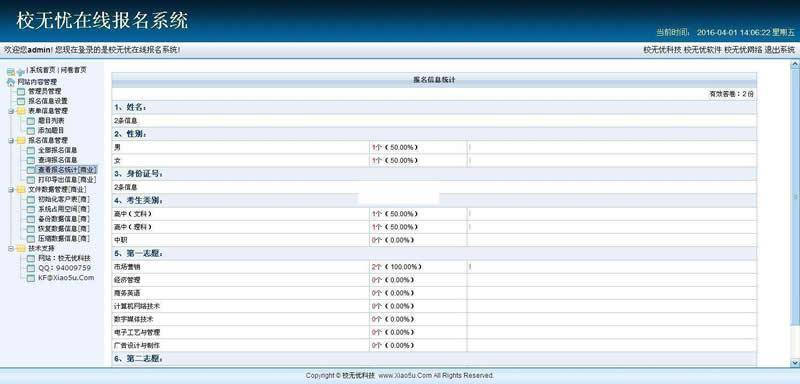Click the page icon next to KF@Xiao5u.Com
This screenshot has width=800, height=384.
[31, 278]
